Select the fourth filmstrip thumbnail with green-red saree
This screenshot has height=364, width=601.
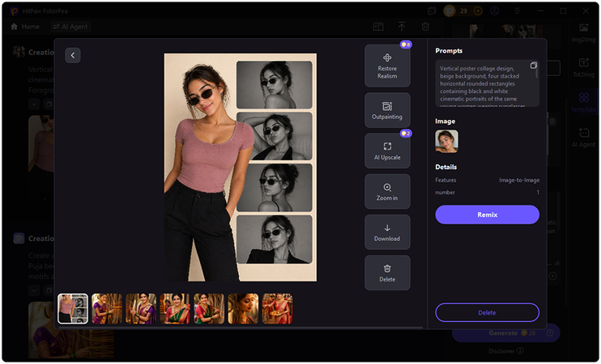coord(175,308)
